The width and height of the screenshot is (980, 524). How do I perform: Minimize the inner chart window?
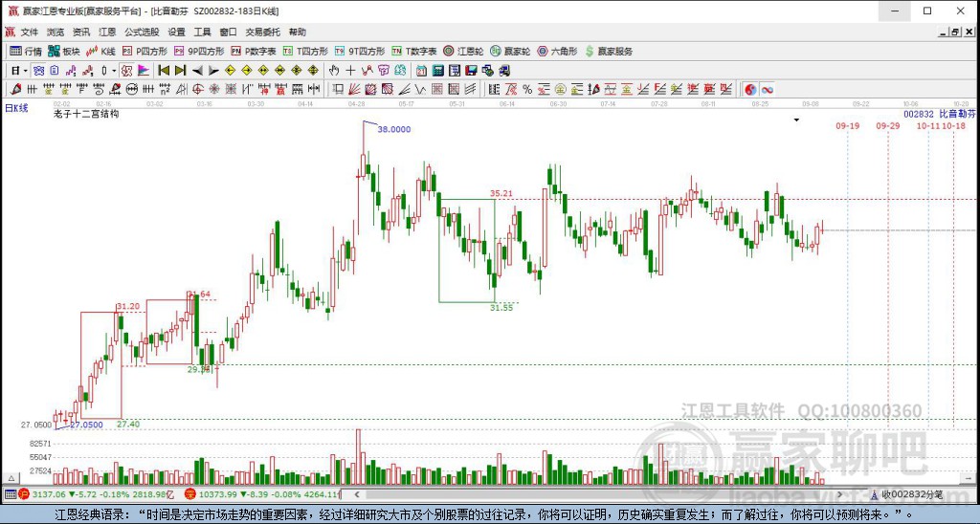[943, 32]
